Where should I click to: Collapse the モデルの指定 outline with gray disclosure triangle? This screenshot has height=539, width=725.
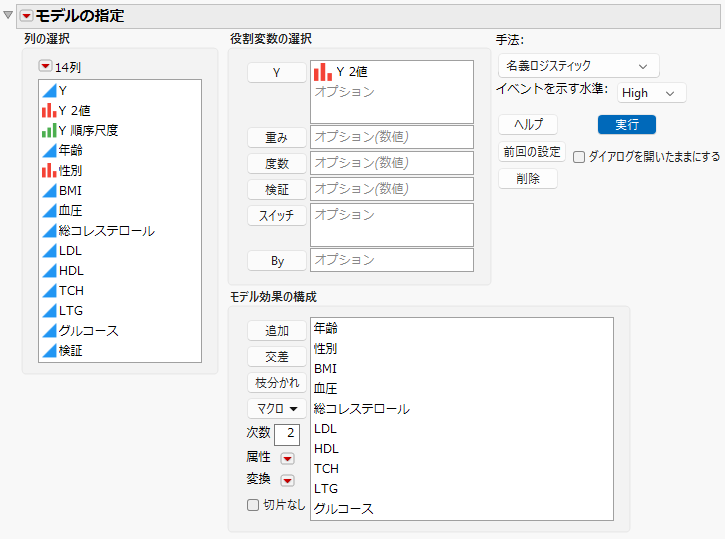[8, 15]
